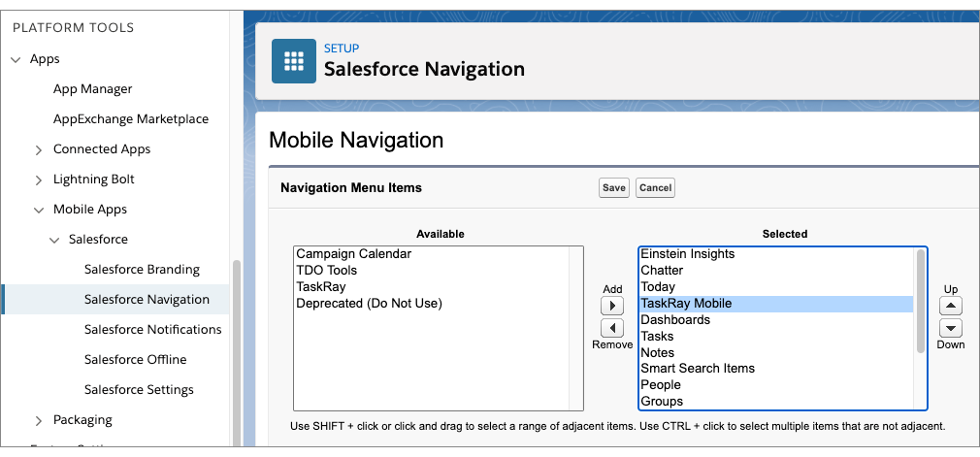Image resolution: width=980 pixels, height=457 pixels.
Task: Select Apps in the sidebar tree
Action: [x=45, y=59]
